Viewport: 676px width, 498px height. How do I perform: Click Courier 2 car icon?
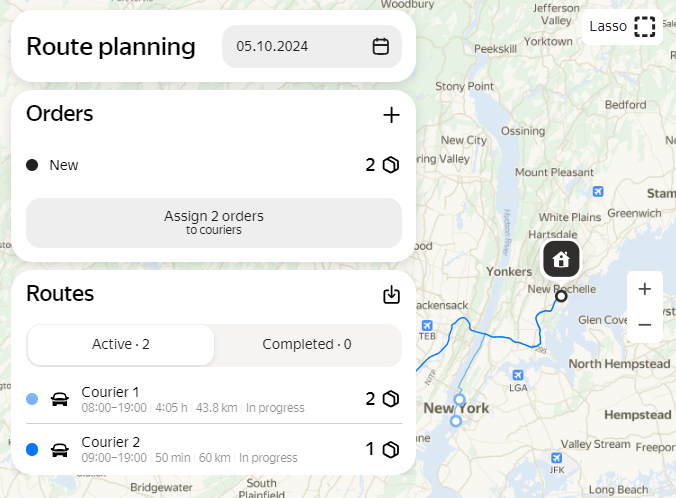point(60,449)
